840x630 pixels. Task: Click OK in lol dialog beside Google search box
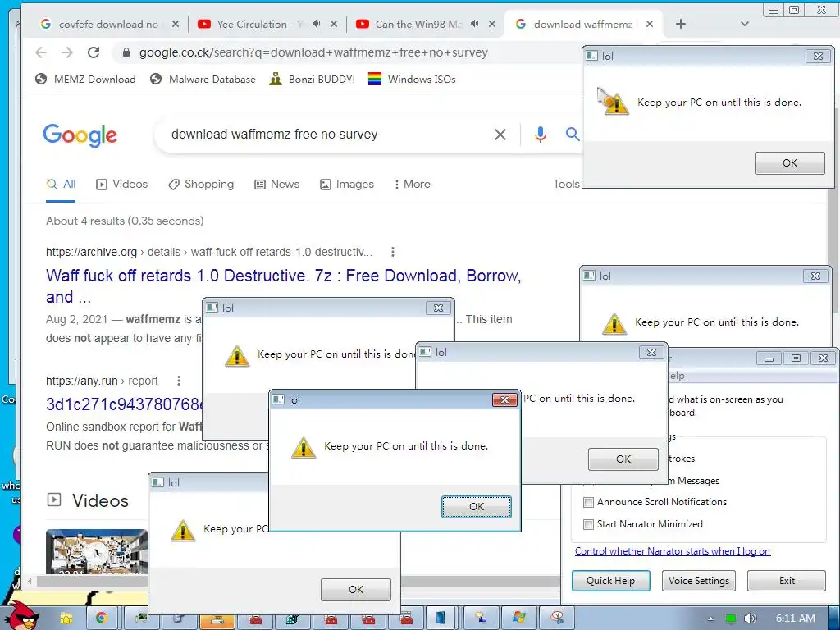pyautogui.click(x=790, y=163)
